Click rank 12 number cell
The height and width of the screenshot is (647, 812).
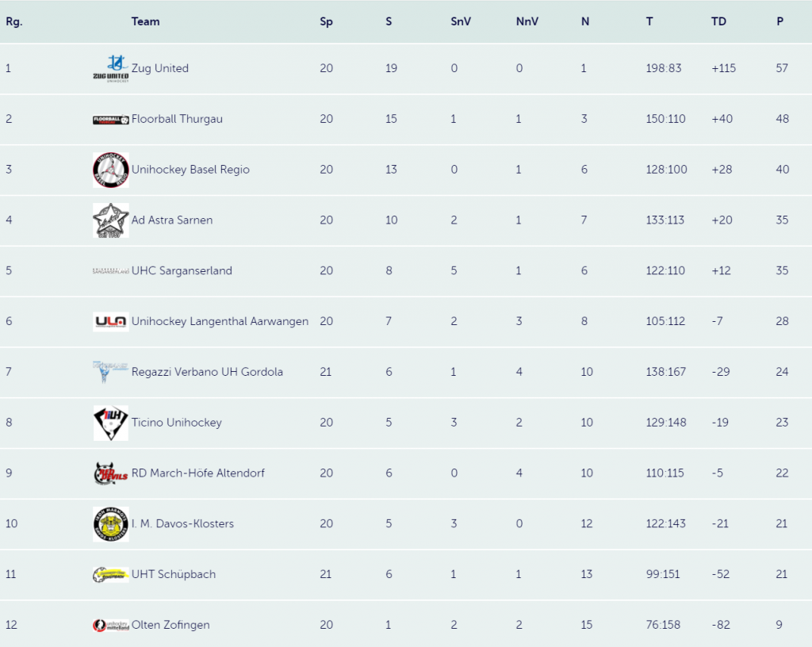(11, 626)
